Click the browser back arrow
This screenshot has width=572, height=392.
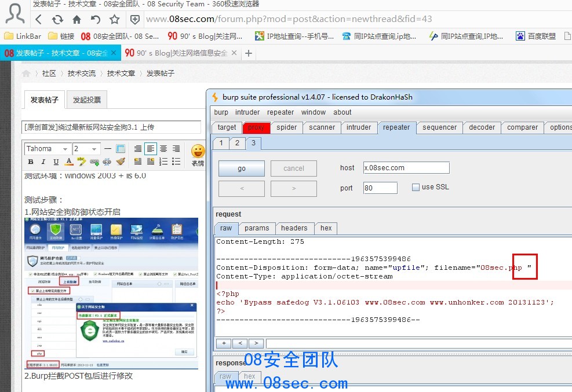pyautogui.click(x=39, y=19)
